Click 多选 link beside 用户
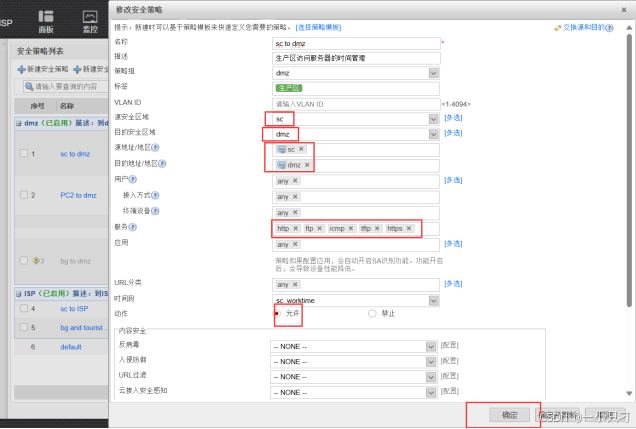This screenshot has height=429, width=636. click(x=453, y=180)
